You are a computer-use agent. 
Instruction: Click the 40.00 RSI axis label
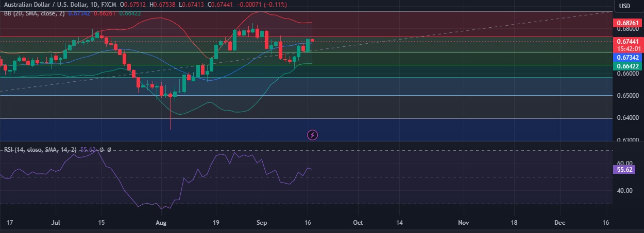click(x=626, y=191)
